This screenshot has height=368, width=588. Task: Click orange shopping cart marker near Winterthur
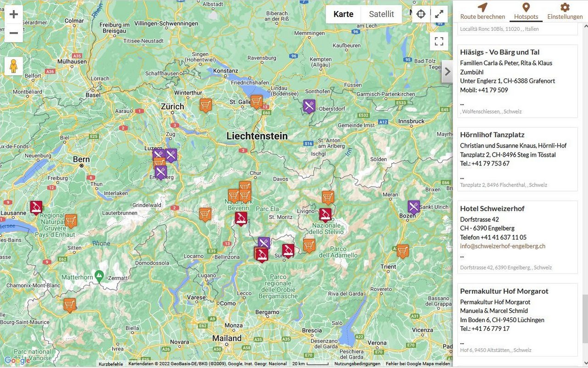click(x=206, y=105)
